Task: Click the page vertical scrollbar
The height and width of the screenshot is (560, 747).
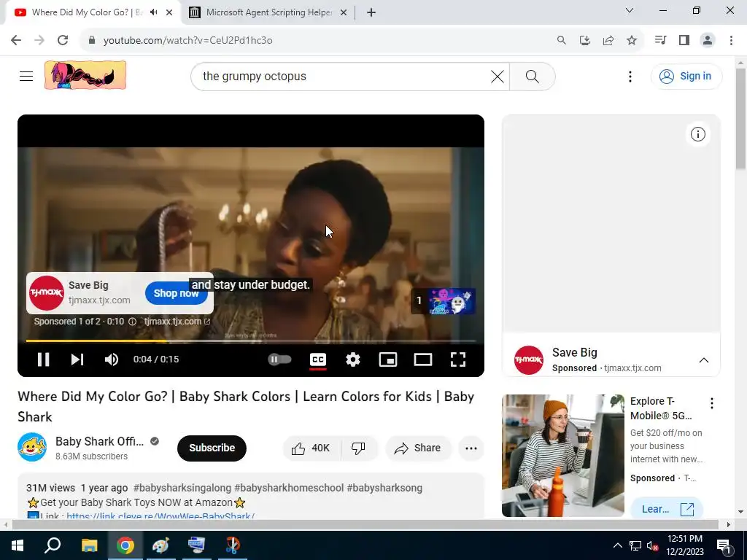Action: click(x=740, y=119)
